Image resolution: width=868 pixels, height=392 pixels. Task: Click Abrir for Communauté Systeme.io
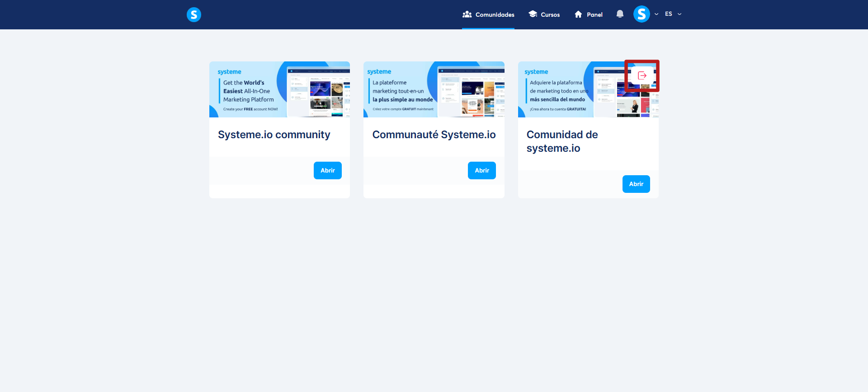(x=482, y=170)
